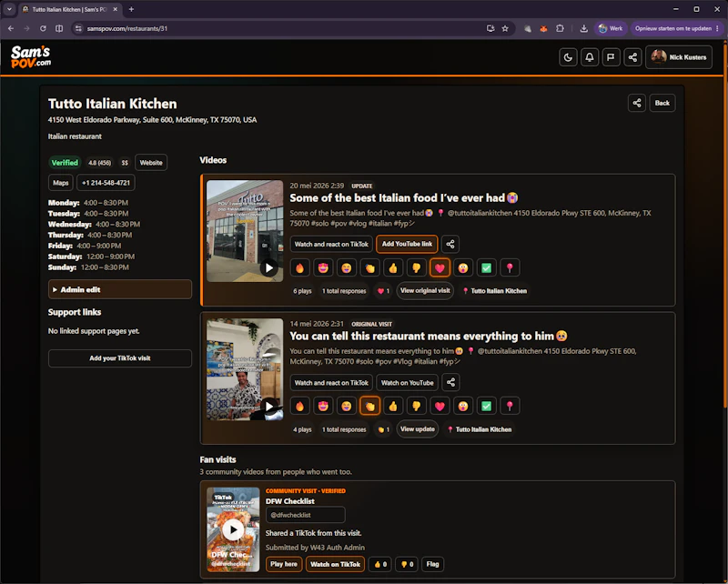Open restaurant in Maps
Screen dimensions: 728x584
pos(60,183)
